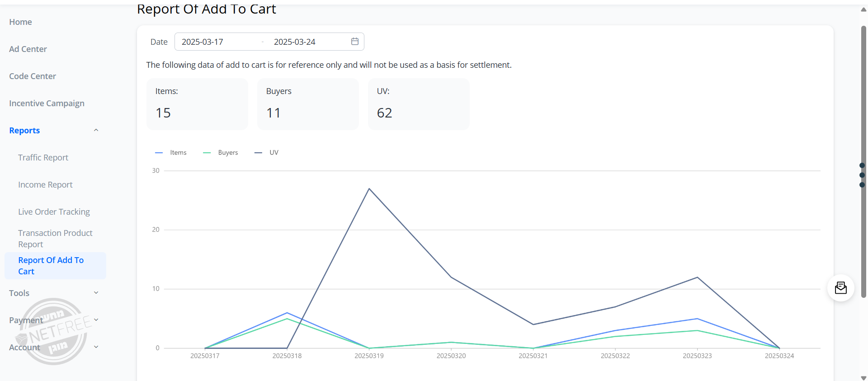The height and width of the screenshot is (381, 868).
Task: Collapse the Reports menu section
Action: 96,131
